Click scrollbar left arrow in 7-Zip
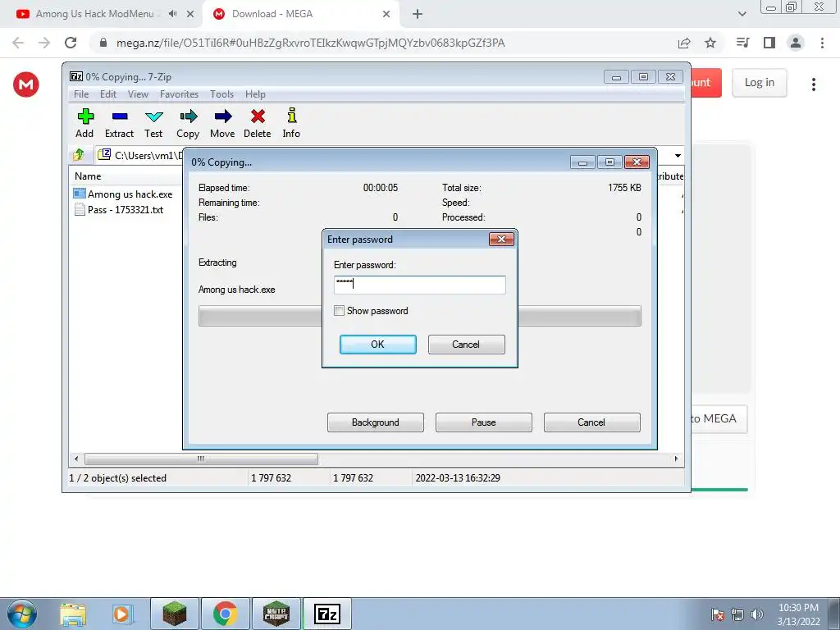840x630 pixels. pos(76,459)
